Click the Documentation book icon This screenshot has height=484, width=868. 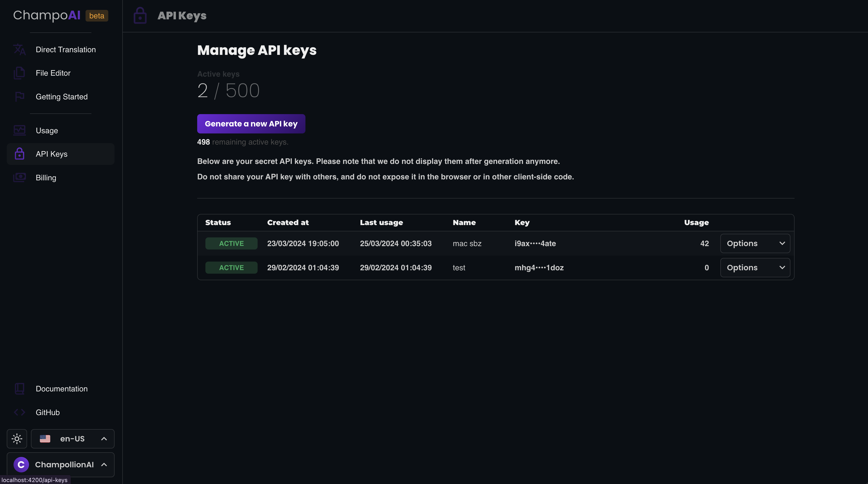[20, 389]
